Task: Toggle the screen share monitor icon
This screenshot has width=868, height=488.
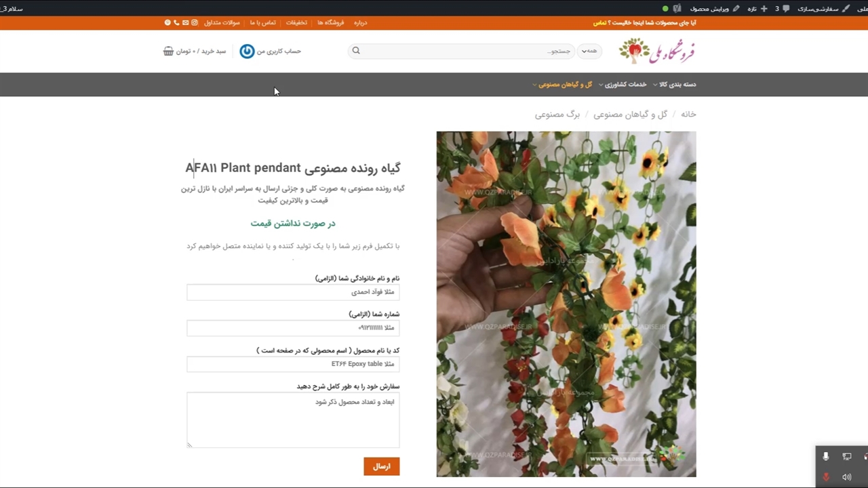Action: point(846,457)
